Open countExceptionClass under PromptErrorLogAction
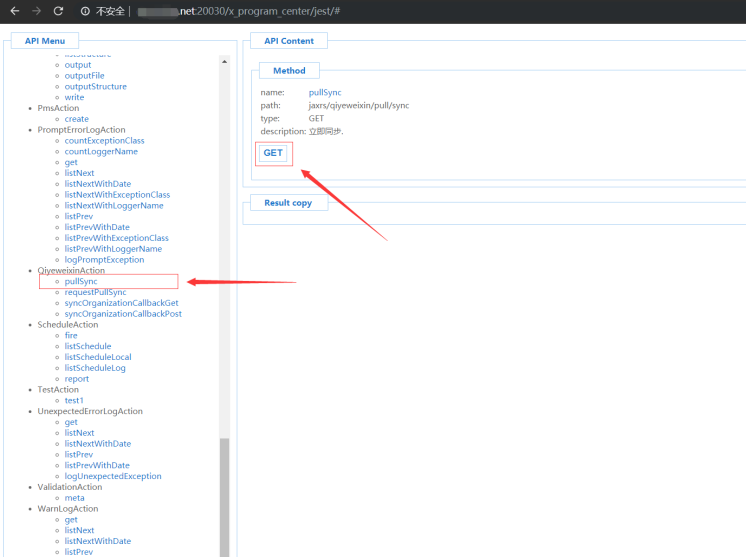The height and width of the screenshot is (557, 746). (104, 141)
